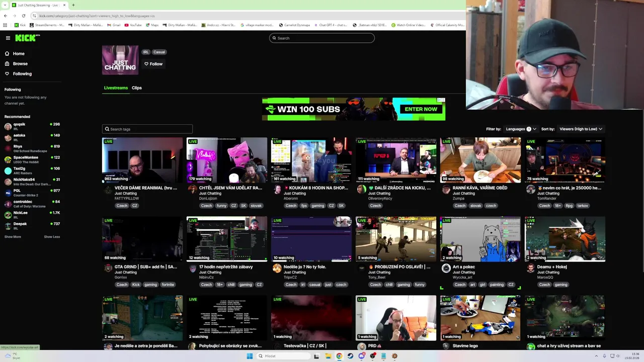Reload the page with refresh icon

point(23,16)
